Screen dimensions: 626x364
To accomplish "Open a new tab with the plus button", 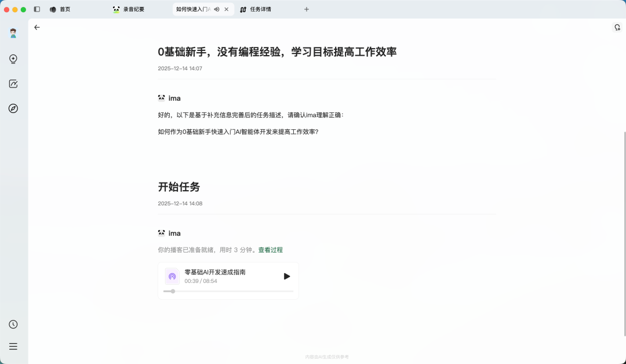I will [307, 9].
